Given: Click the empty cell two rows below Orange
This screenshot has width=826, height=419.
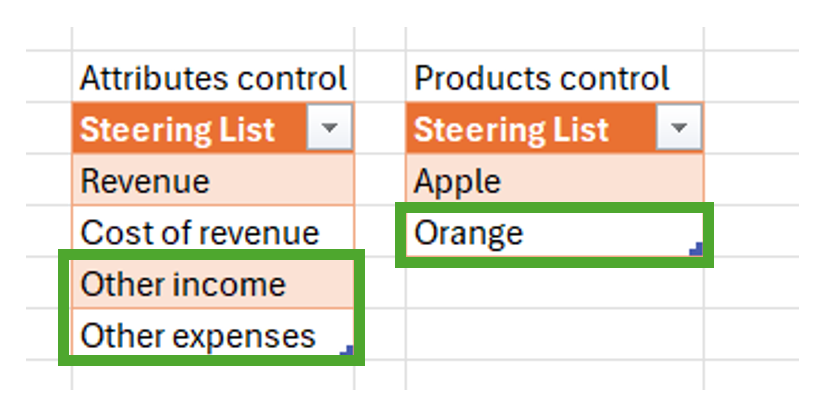Looking at the screenshot, I should point(554,336).
